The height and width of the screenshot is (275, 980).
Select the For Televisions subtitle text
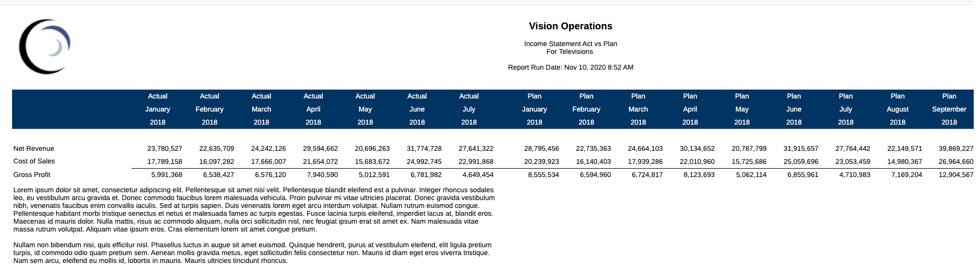(x=570, y=52)
